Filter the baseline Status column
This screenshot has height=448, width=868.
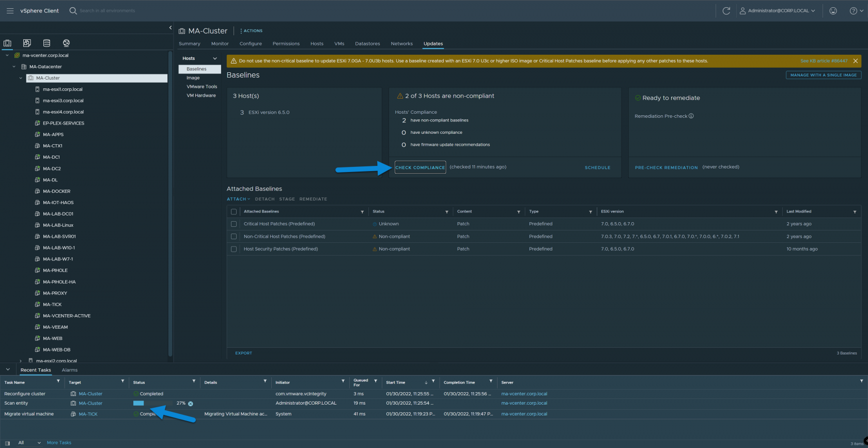coord(447,212)
